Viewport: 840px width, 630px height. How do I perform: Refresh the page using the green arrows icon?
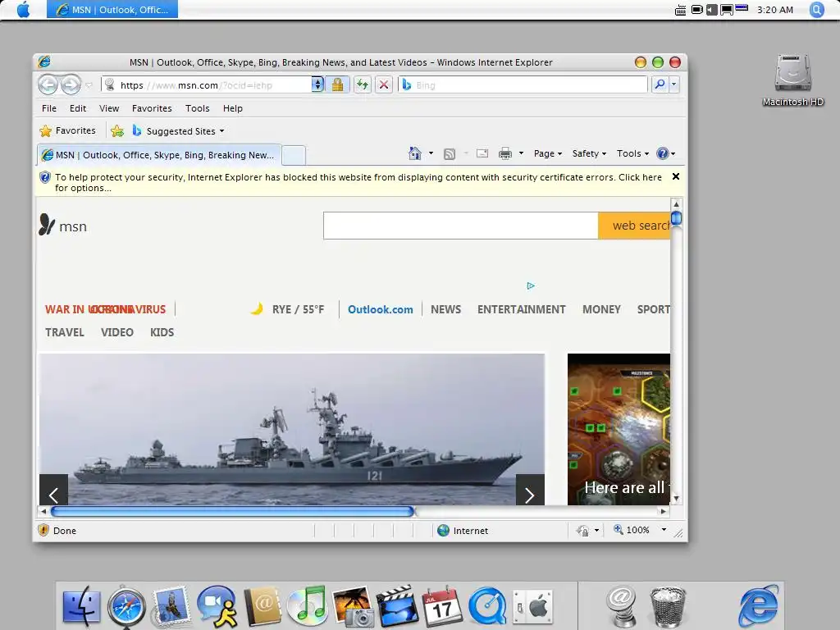coord(363,84)
